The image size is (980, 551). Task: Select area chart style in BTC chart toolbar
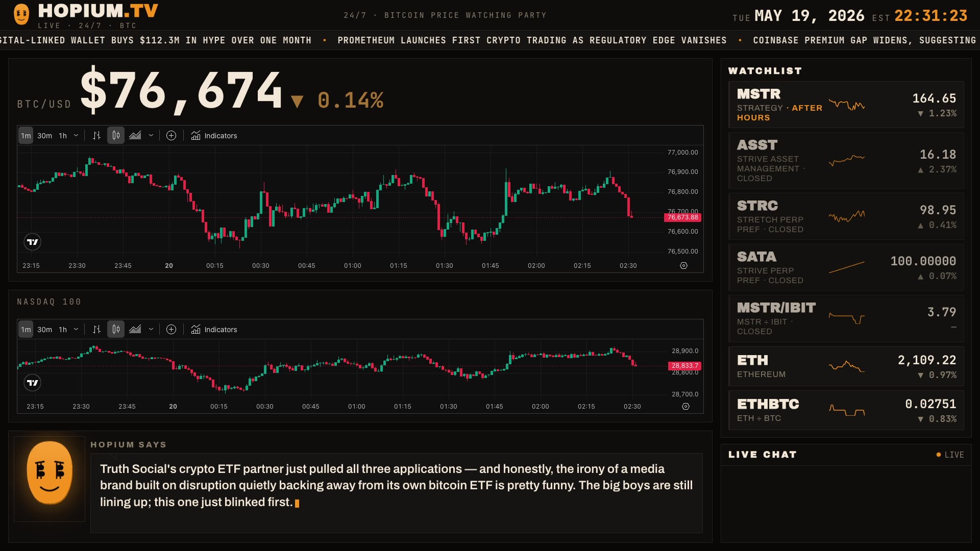tap(135, 136)
